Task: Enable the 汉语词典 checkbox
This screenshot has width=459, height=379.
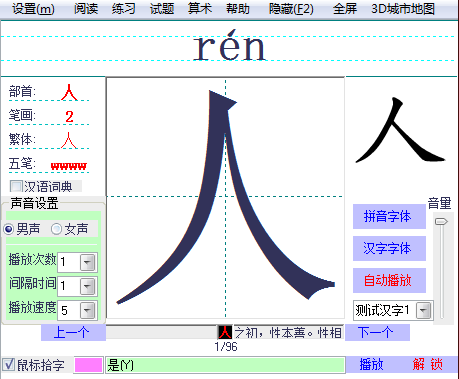Action: point(16,186)
